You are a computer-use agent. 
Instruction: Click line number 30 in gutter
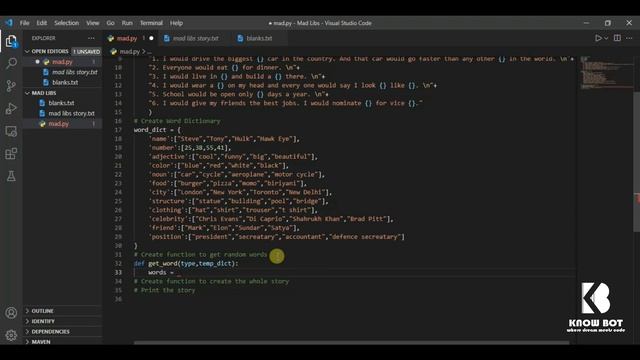coord(118,246)
